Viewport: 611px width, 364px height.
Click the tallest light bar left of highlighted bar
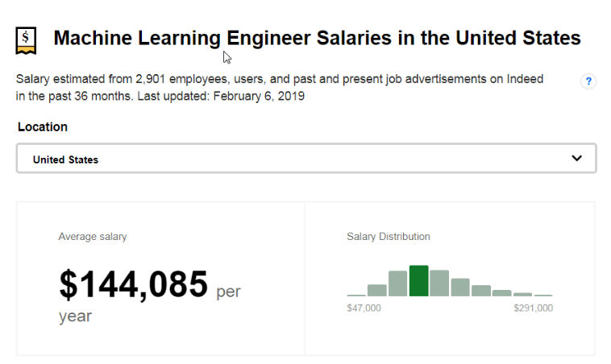pos(398,283)
